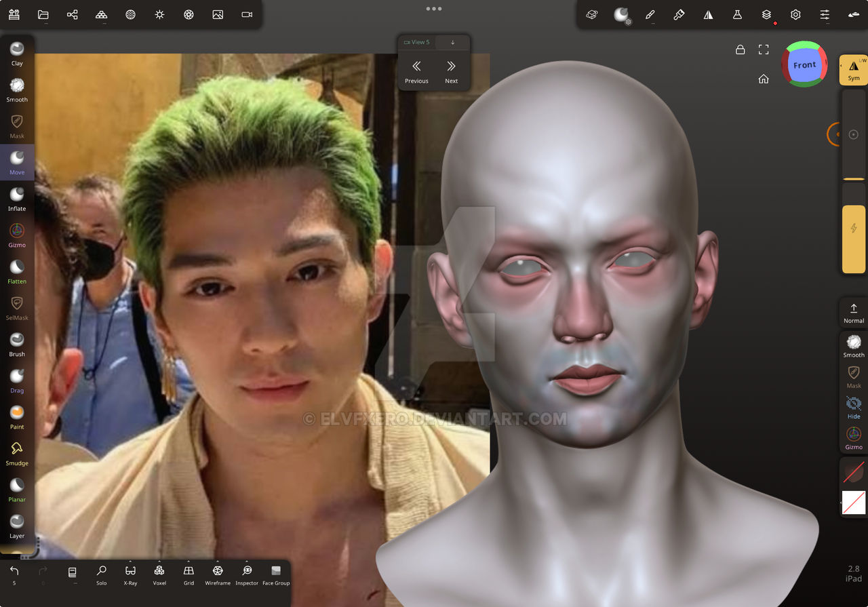Click the radius slider
Screen dimensions: 868x607
coord(854,135)
